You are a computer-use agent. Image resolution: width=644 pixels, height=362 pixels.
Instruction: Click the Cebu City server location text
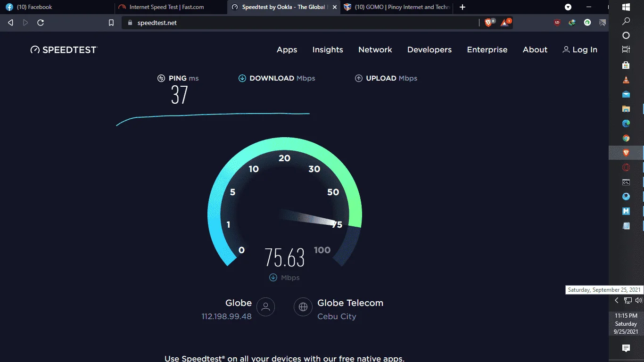pos(337,316)
